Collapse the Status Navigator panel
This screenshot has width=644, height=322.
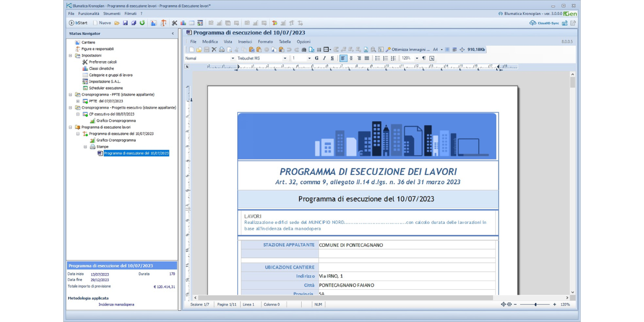coord(172,33)
